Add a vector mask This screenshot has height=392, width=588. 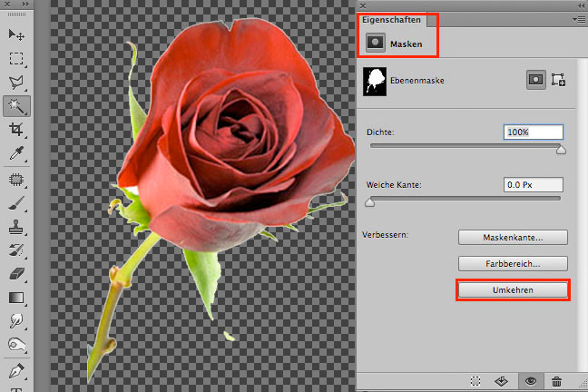559,80
